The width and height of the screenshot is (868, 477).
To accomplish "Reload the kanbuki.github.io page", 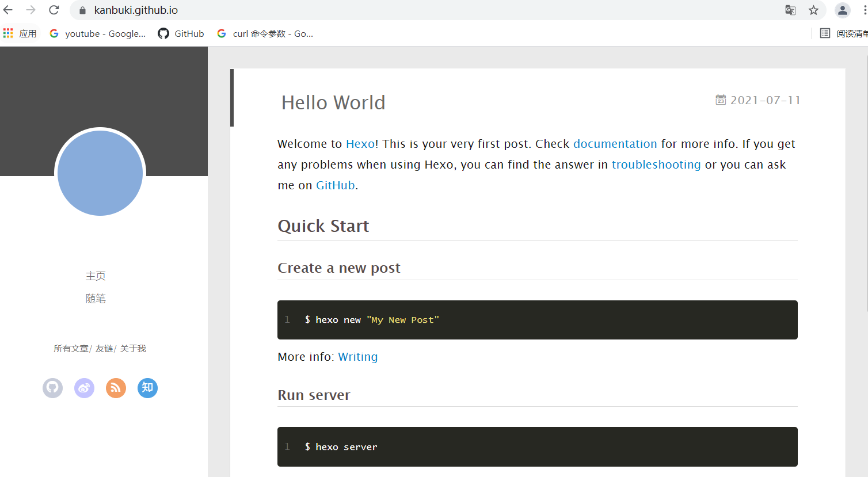I will (54, 10).
